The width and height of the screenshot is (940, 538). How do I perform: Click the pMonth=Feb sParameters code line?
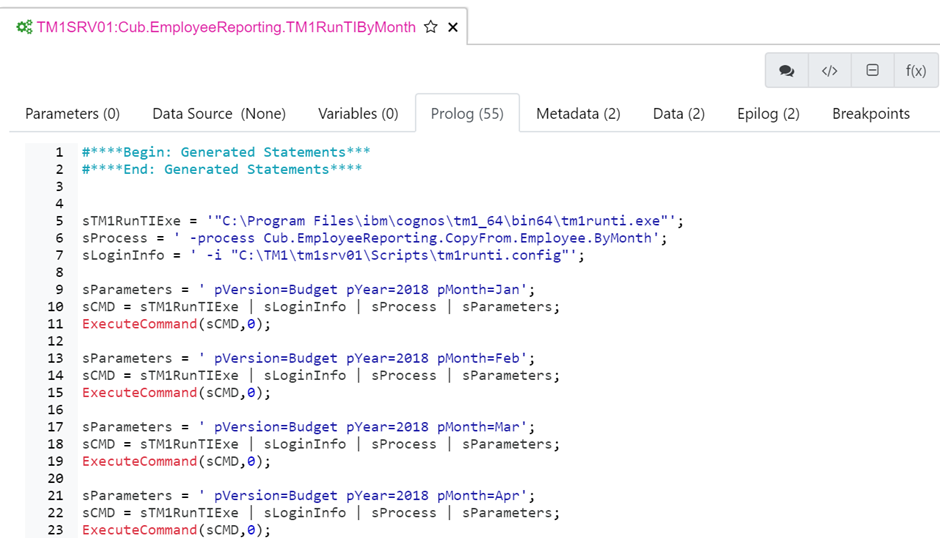(309, 358)
